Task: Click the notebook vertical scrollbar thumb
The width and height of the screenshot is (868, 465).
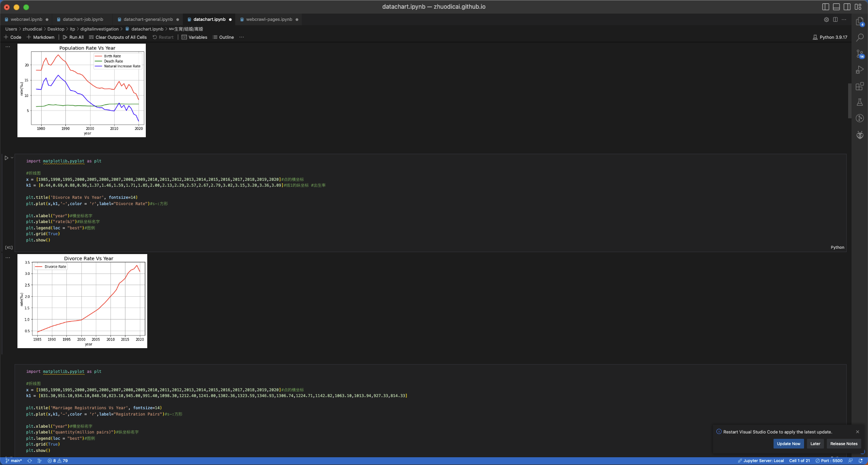Action: click(x=850, y=101)
